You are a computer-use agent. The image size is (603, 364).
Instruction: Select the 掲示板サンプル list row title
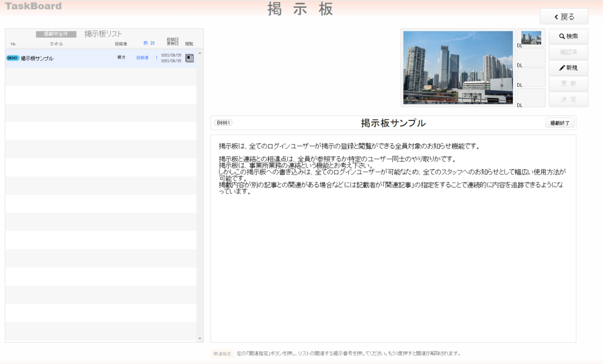pyautogui.click(x=37, y=59)
